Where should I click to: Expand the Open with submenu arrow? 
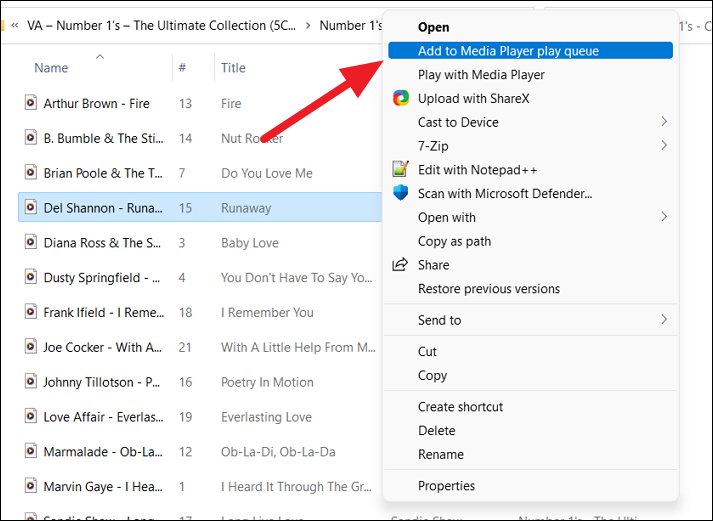(664, 217)
